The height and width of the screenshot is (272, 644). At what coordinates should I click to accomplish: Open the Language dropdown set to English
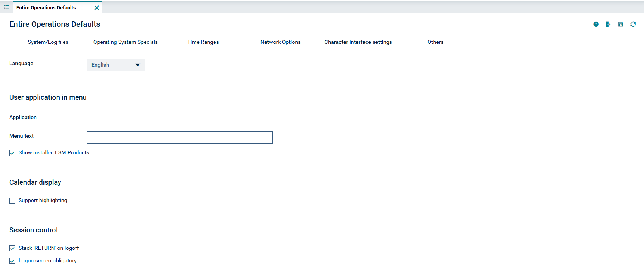[x=116, y=65]
